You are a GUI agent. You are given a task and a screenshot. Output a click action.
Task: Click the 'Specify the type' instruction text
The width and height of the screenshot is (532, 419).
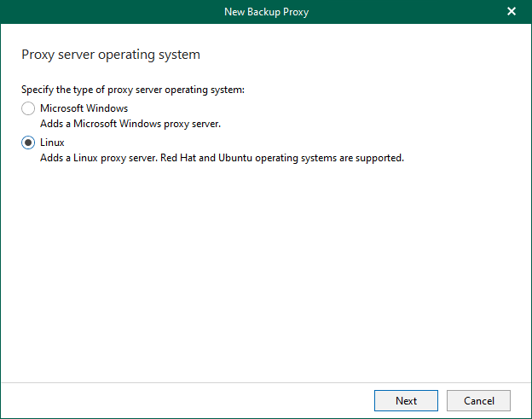pyautogui.click(x=132, y=90)
